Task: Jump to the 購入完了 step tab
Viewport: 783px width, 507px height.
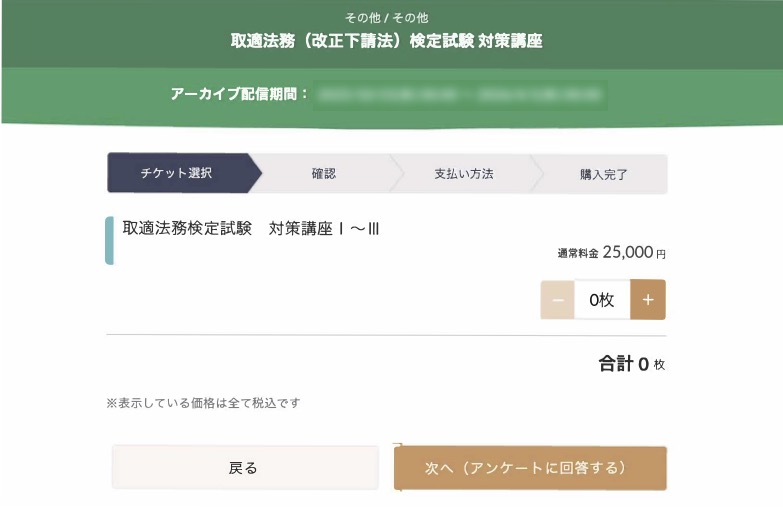Action: [x=603, y=174]
